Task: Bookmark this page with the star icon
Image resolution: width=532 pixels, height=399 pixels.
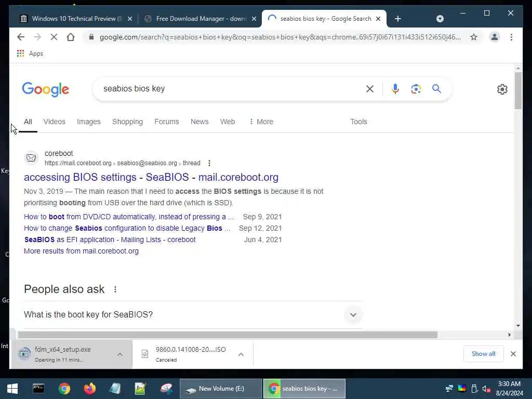Action: click(474, 37)
